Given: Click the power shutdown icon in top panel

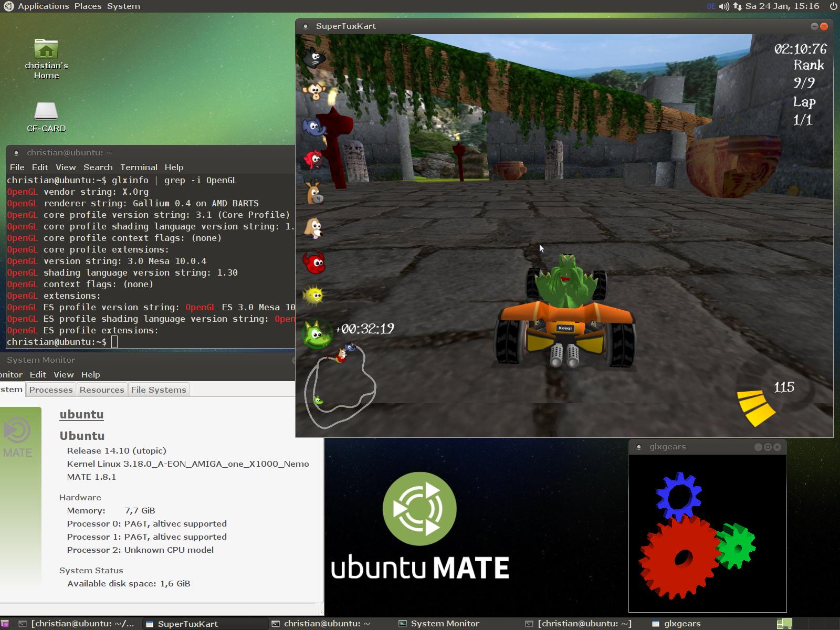Looking at the screenshot, I should pos(833,6).
